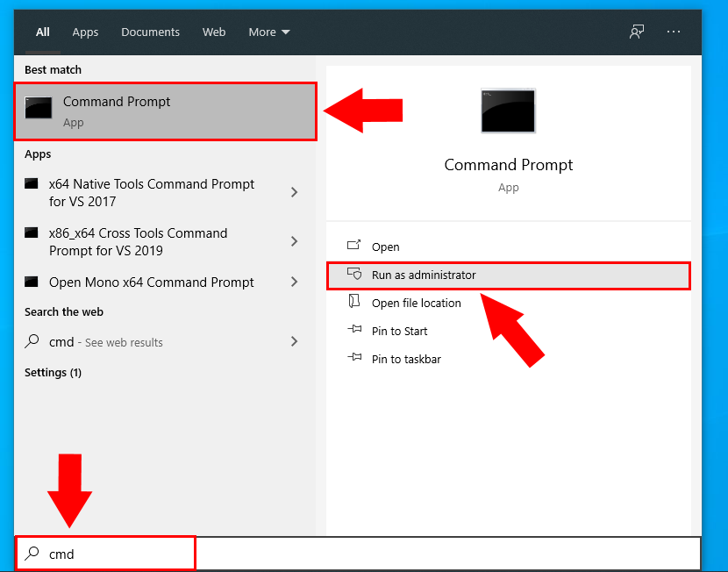The height and width of the screenshot is (572, 728).
Task: Expand x86_x64 Cross Tools prompt chevron
Action: point(294,241)
